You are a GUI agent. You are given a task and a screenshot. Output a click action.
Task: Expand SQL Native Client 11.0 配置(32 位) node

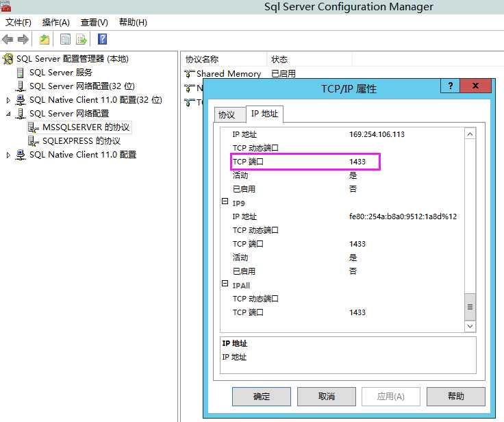[x=8, y=100]
